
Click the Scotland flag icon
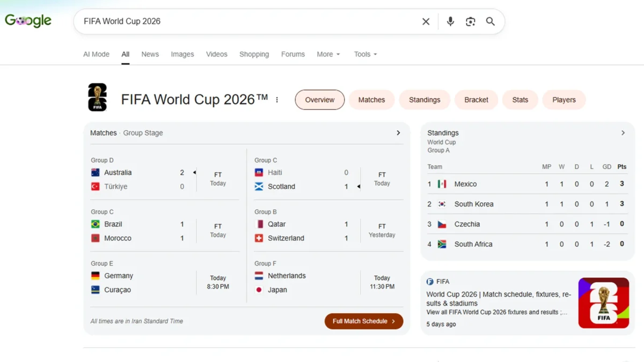[259, 187]
